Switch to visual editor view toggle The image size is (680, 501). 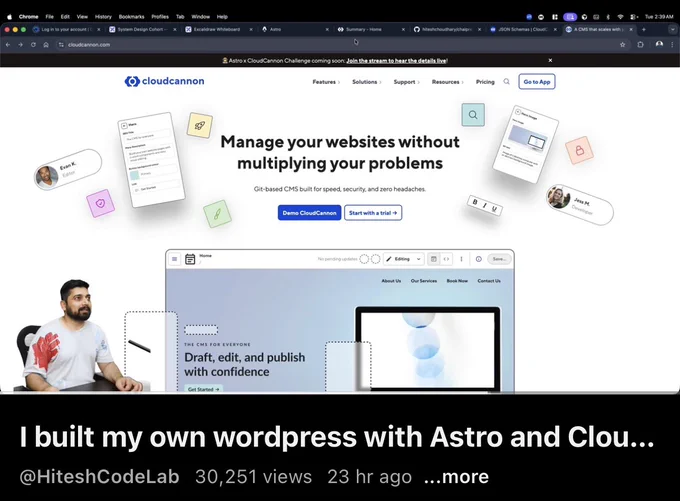[433, 259]
